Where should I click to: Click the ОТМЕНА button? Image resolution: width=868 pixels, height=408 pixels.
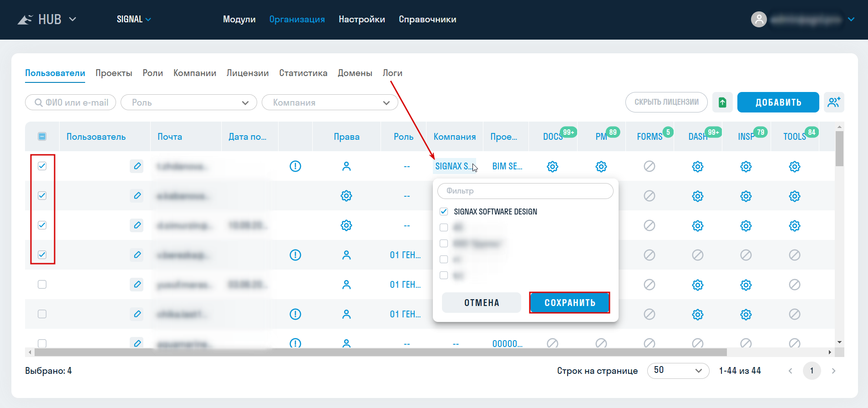click(482, 303)
